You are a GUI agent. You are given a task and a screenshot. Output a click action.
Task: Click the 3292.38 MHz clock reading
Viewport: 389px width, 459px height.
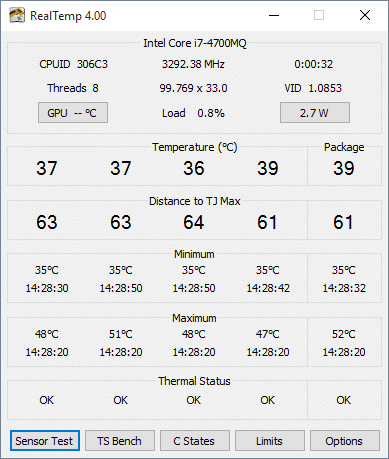tap(193, 64)
